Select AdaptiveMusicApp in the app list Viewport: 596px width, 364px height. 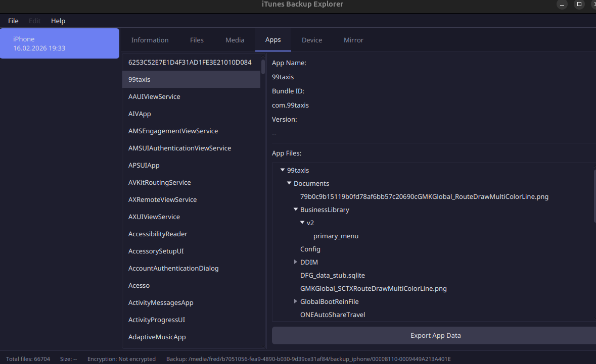(191, 337)
